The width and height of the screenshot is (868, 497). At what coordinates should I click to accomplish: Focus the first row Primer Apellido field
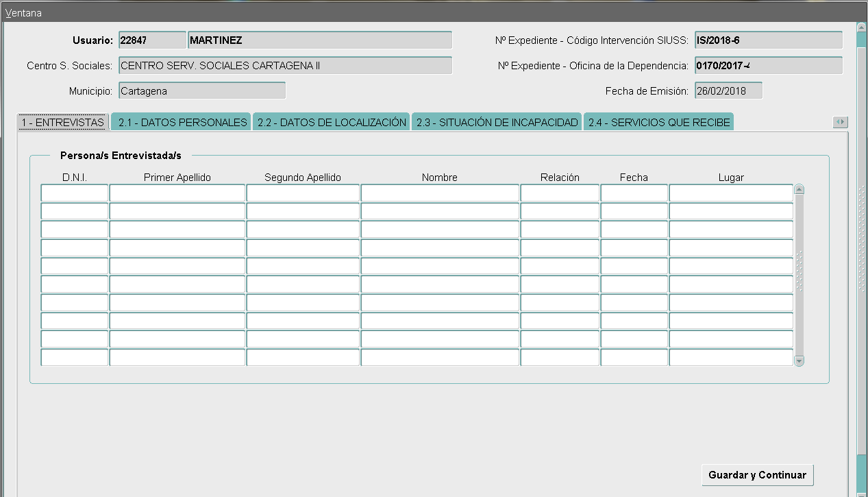click(x=177, y=193)
